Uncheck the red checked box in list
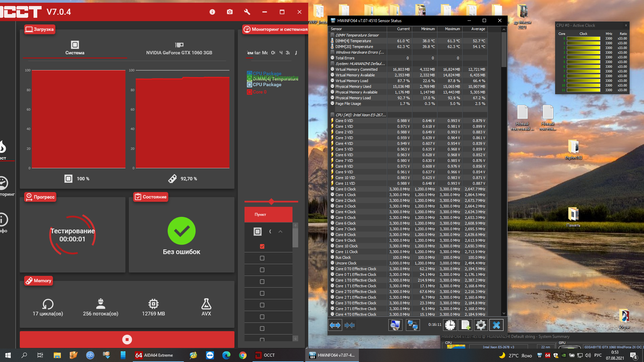The image size is (644, 362). (262, 246)
